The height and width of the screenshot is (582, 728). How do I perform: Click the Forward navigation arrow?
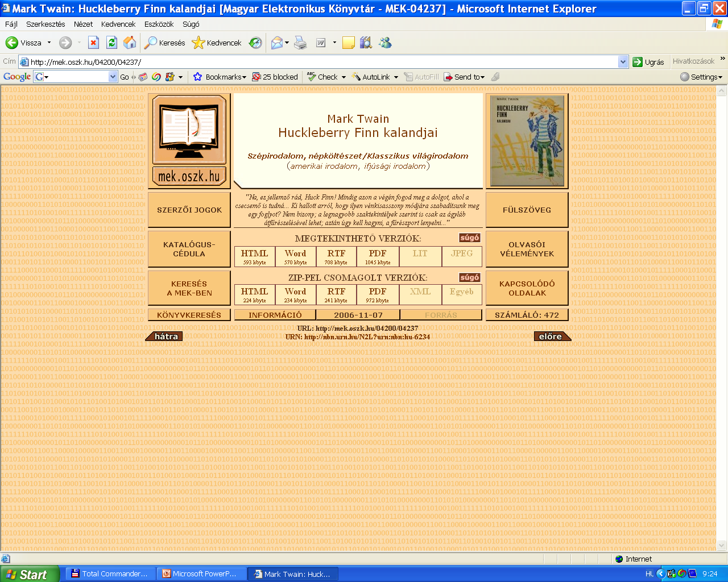(65, 43)
